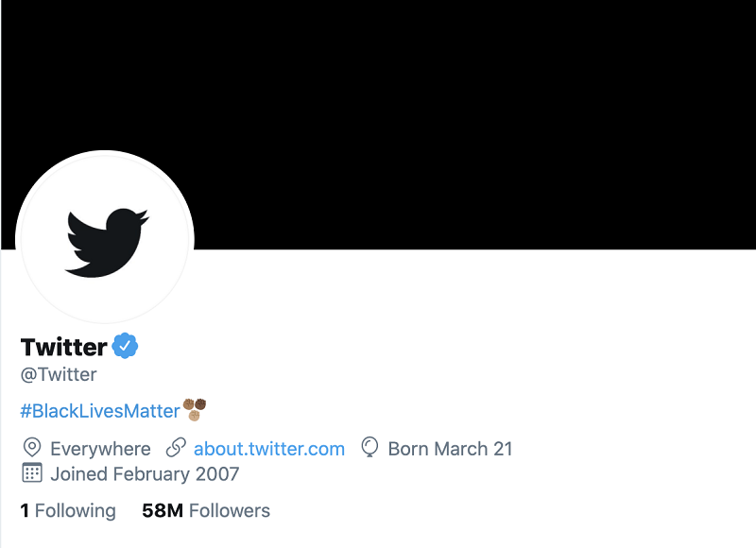Click the word Following
Image resolution: width=756 pixels, height=548 pixels.
tap(76, 511)
